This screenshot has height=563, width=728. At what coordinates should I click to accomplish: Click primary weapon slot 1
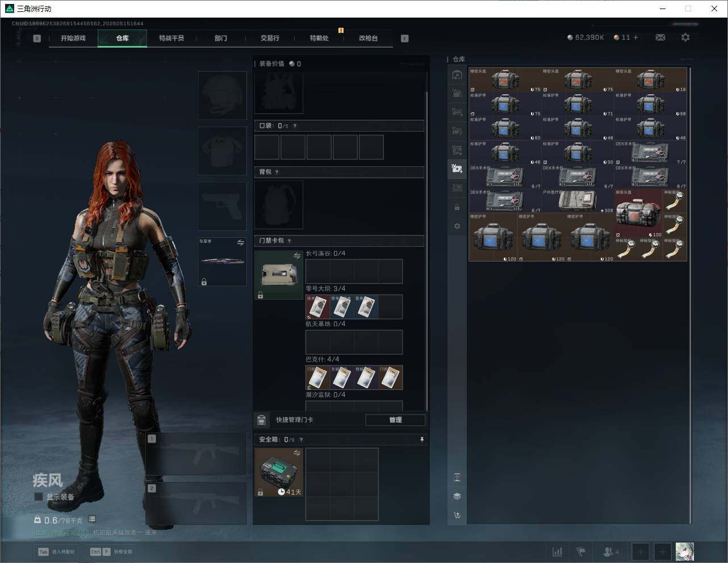(196, 454)
